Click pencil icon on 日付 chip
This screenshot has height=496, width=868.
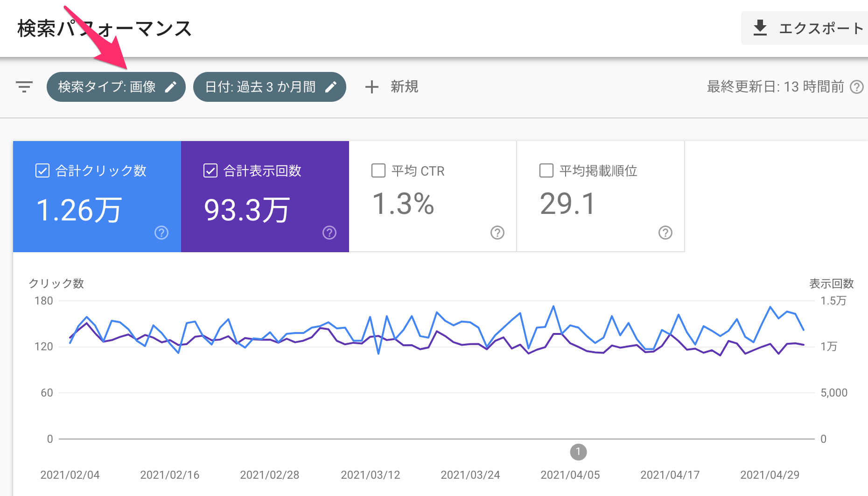331,87
